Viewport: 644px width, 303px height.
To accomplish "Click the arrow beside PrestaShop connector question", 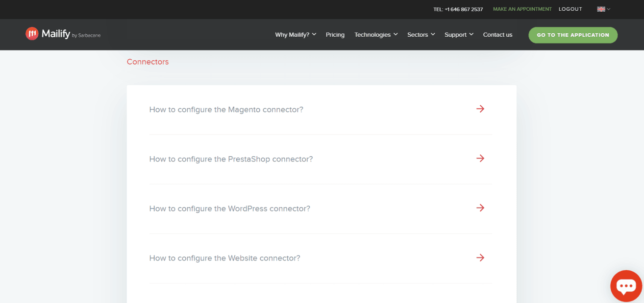I will (x=480, y=158).
